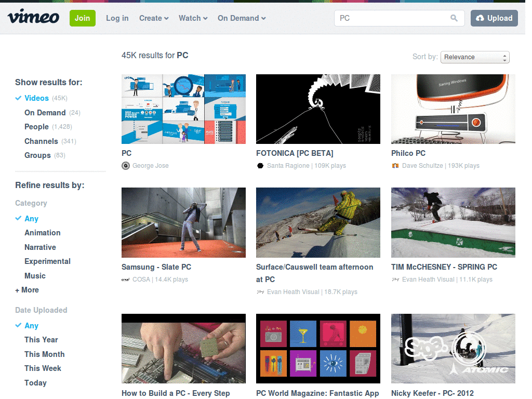Show videos uploaded Today

[35, 383]
